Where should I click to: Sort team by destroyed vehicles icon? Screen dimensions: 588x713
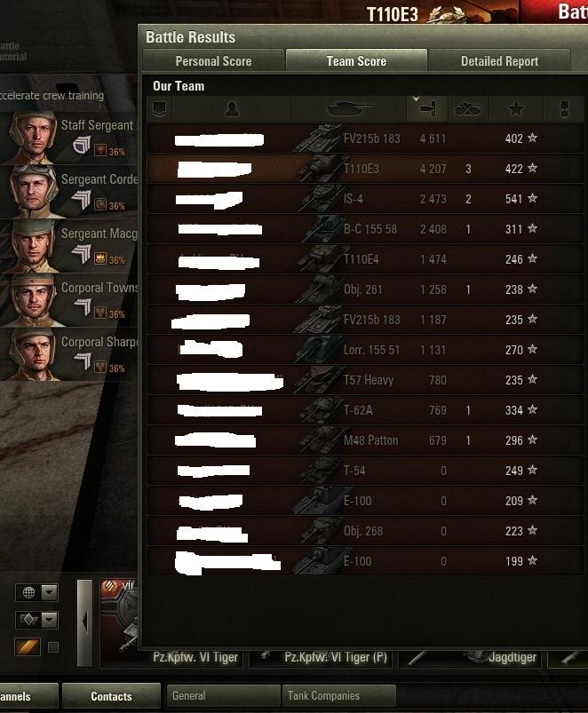[468, 109]
